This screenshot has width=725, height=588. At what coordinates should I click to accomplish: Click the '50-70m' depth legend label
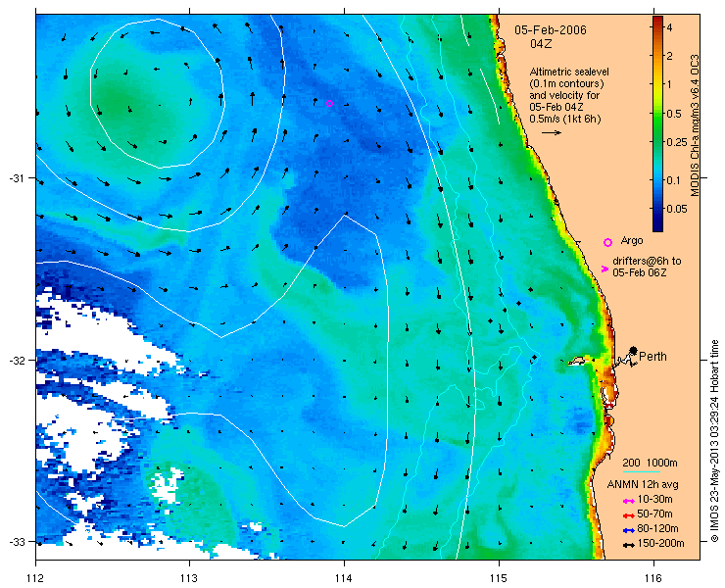(654, 514)
